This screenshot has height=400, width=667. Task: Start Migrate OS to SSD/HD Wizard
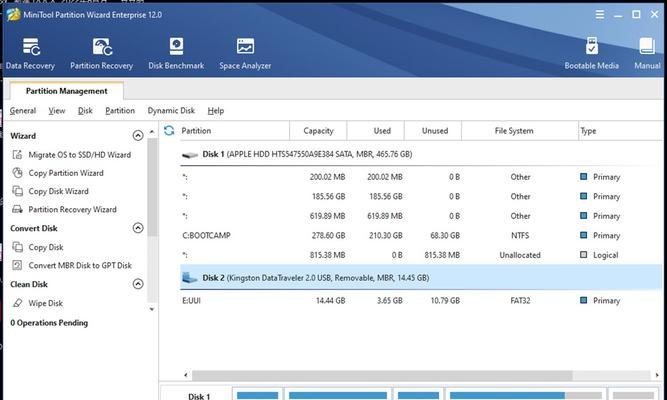pos(80,155)
